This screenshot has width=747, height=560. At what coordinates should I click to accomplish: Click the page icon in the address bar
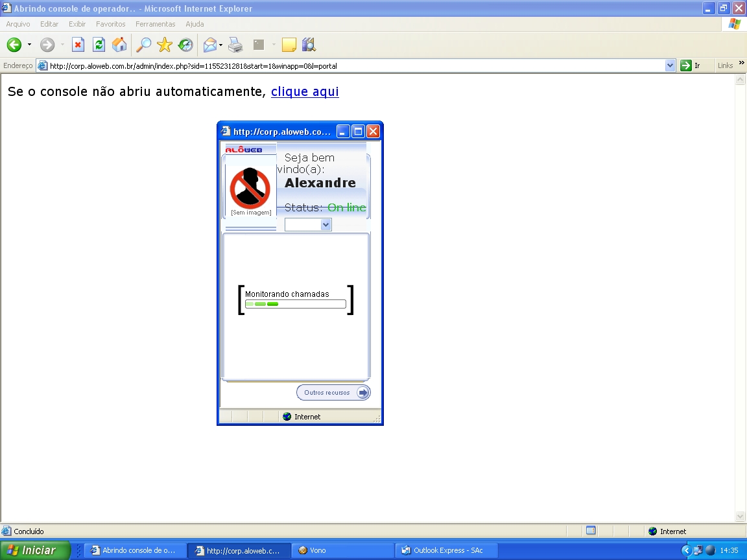42,65
